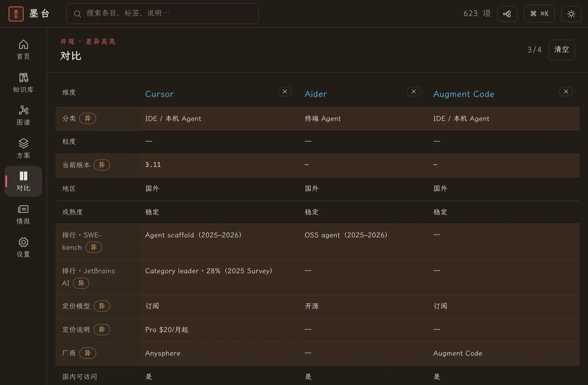Click the 终端 Agent cell for Aider
Viewport: 588px width, 385px height.
tap(323, 119)
